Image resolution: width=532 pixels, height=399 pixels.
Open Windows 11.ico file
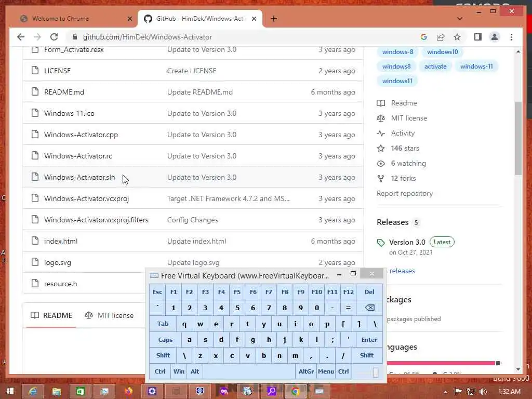[x=69, y=113]
